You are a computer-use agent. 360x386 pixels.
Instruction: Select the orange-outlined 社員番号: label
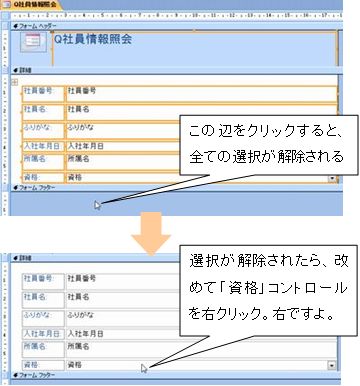(x=43, y=94)
